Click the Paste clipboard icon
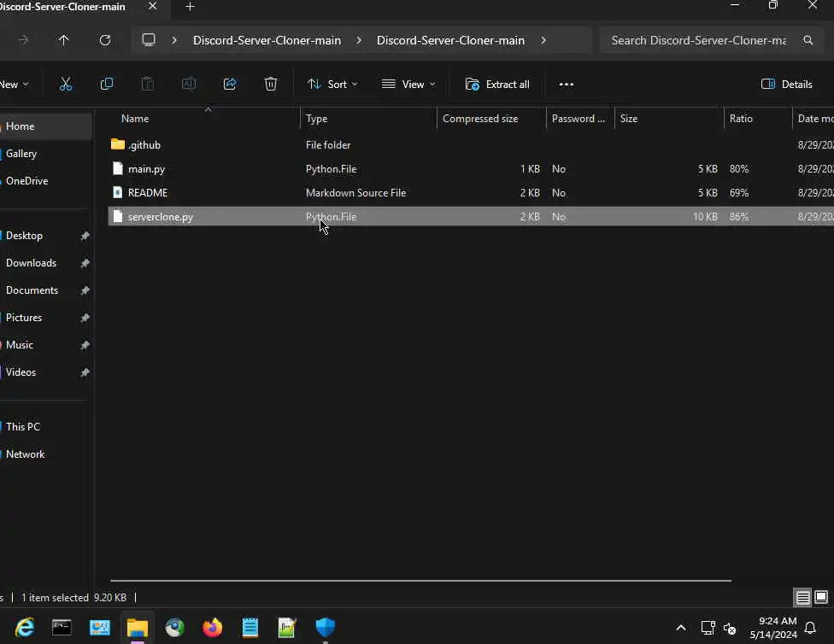Image resolution: width=834 pixels, height=644 pixels. click(x=147, y=84)
